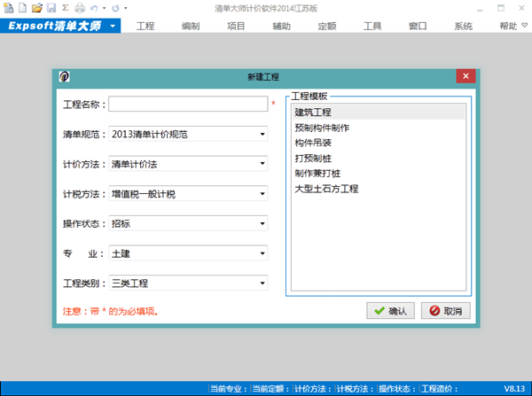This screenshot has height=396, width=532.
Task: Open the 计价方法 dropdown list
Action: tap(262, 164)
